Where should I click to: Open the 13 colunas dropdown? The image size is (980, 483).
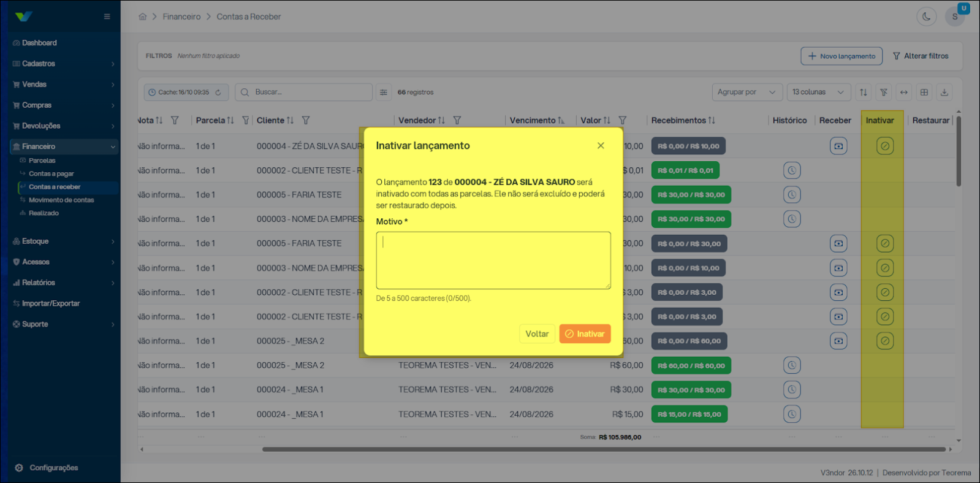click(x=818, y=93)
